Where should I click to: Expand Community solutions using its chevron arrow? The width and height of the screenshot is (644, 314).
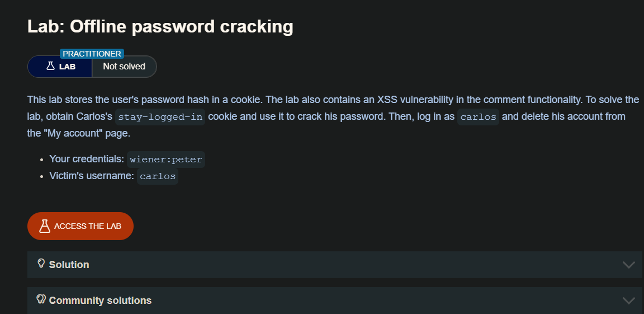point(628,301)
